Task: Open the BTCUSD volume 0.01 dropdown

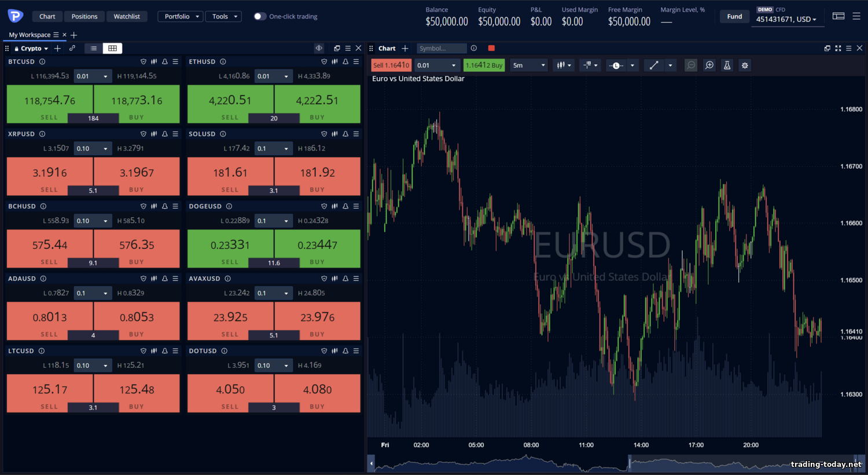Action: 93,76
